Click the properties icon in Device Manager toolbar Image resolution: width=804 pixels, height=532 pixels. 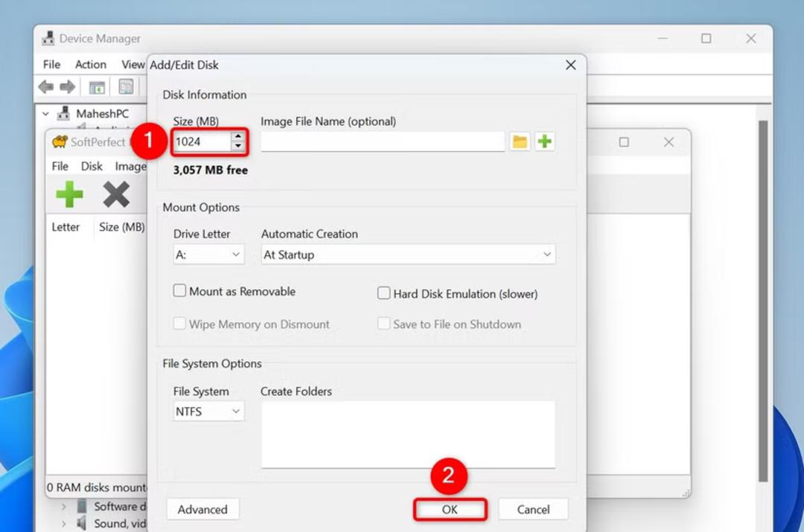[x=126, y=86]
